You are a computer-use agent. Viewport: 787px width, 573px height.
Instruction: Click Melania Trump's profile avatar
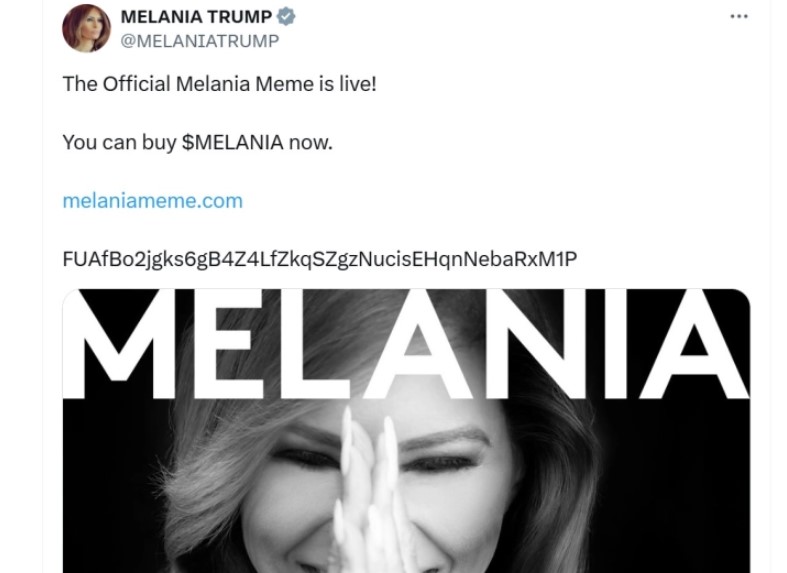(85, 27)
